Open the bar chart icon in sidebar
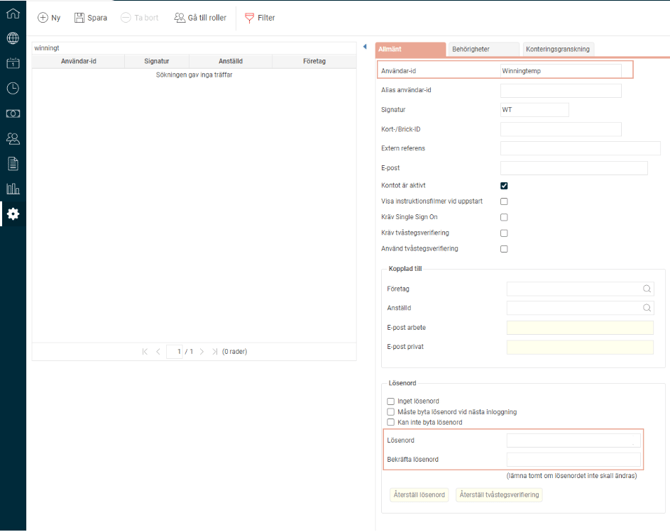The width and height of the screenshot is (670, 532). pyautogui.click(x=13, y=188)
